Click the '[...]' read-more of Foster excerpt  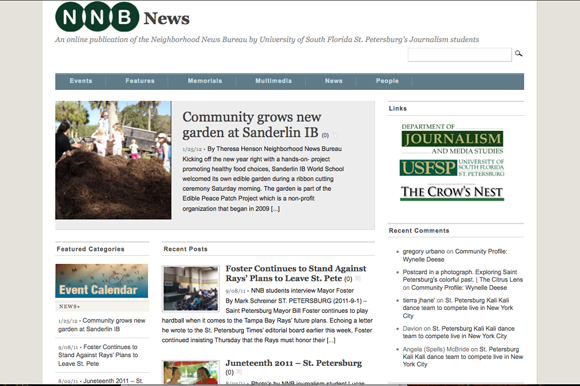331,340
